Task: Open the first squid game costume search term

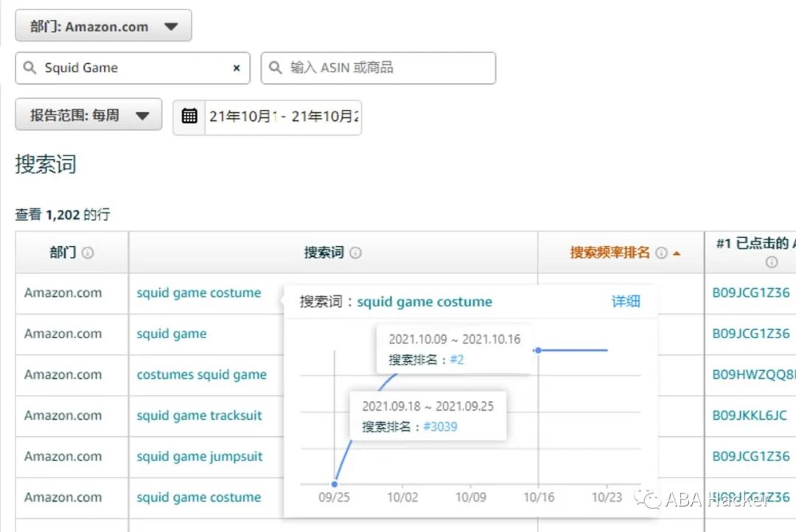Action: [198, 293]
